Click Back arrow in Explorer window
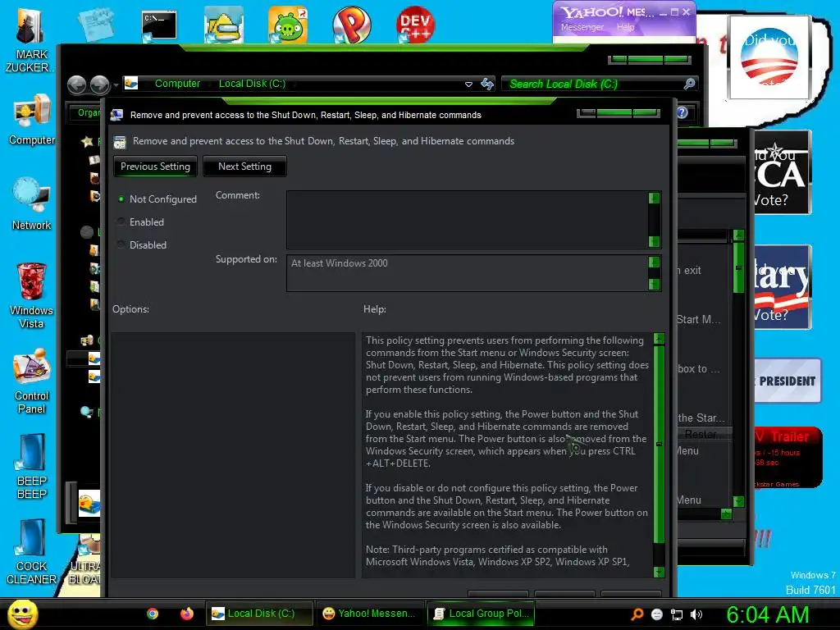This screenshot has width=840, height=630. click(76, 84)
